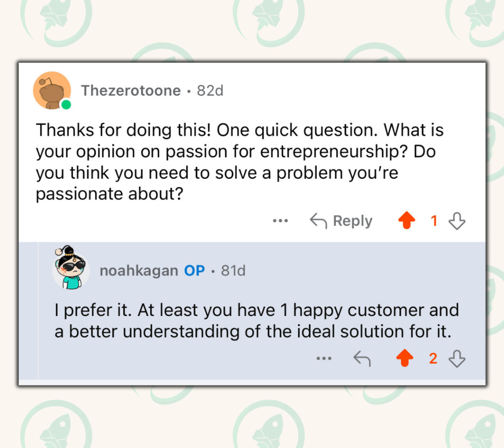The width and height of the screenshot is (504, 448).
Task: Open Thezerotoone's avatar
Action: pyautogui.click(x=52, y=91)
